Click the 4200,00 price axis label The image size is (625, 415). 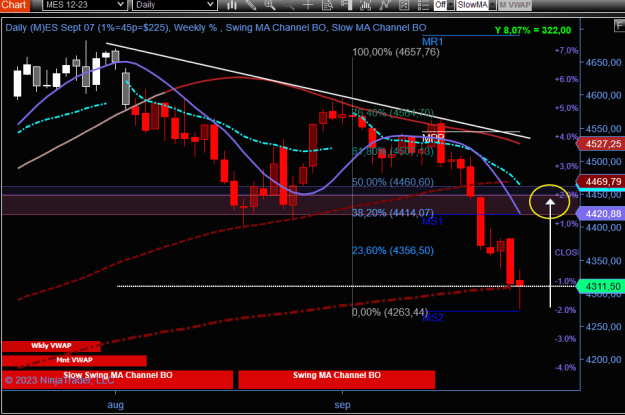(x=603, y=360)
